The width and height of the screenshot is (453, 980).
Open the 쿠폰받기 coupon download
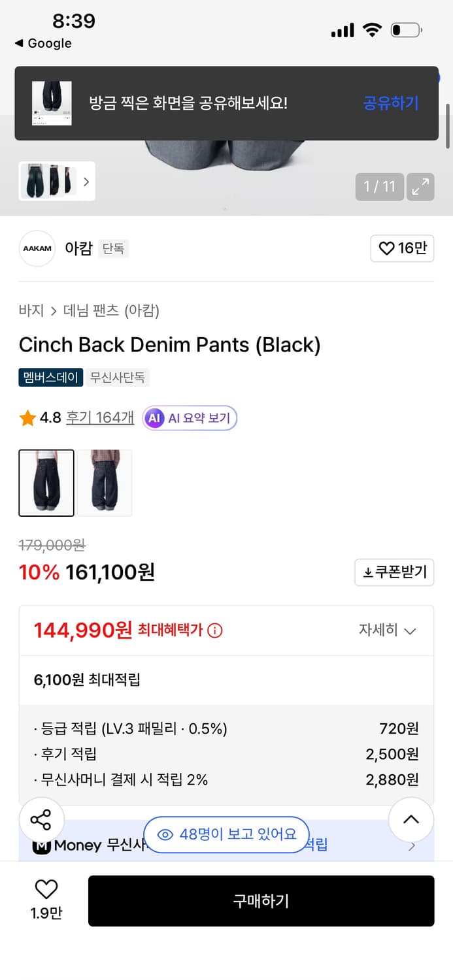tap(394, 572)
